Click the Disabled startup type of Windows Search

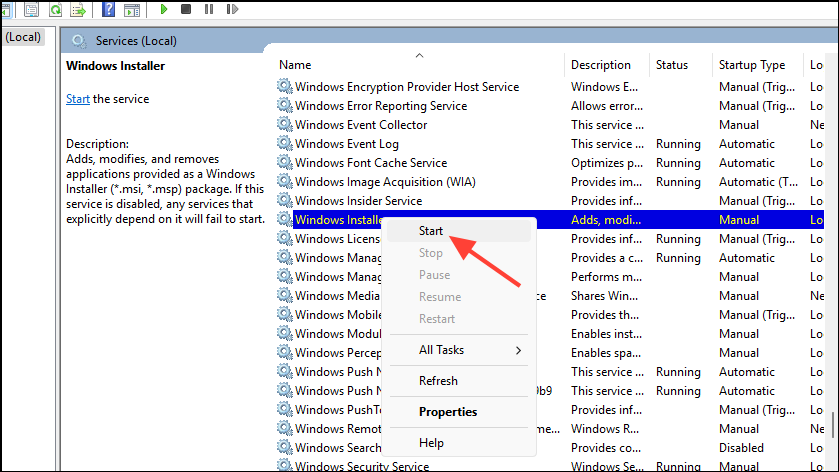coord(741,448)
